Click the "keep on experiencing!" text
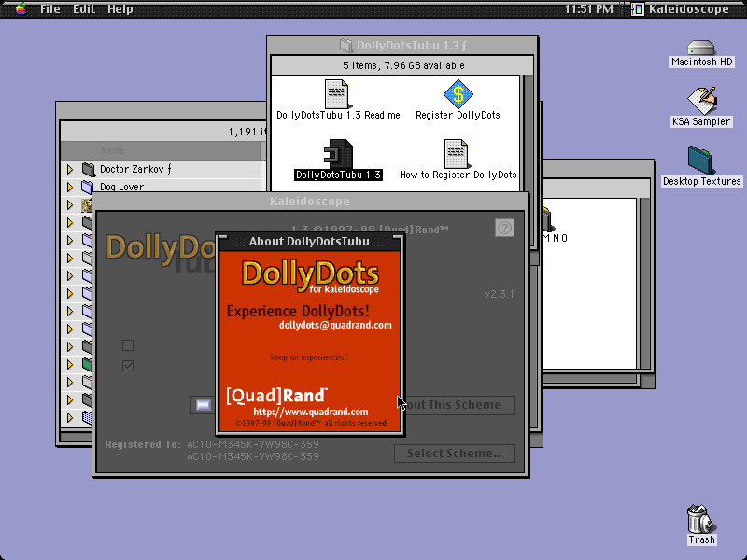 (x=310, y=357)
